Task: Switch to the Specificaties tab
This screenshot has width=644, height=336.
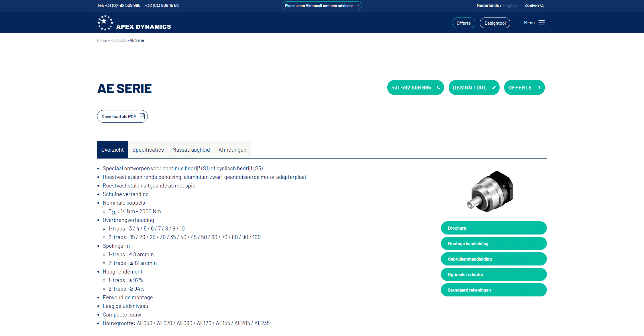Action: tap(148, 150)
